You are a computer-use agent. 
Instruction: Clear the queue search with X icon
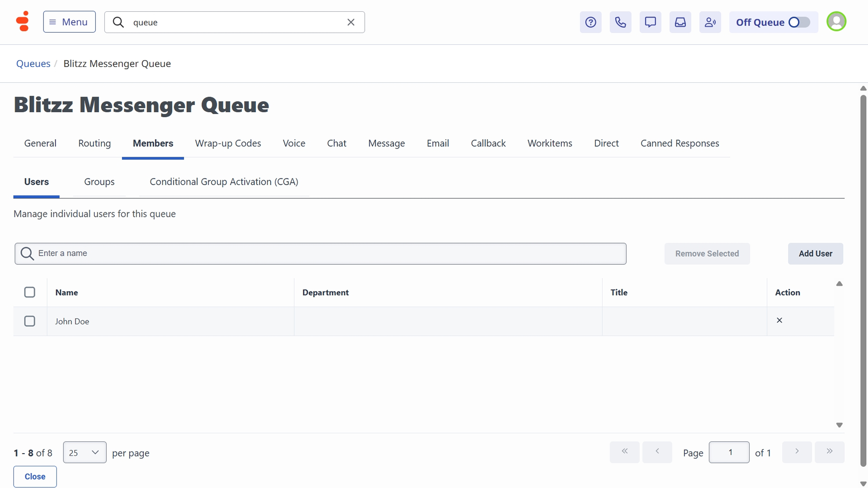tap(351, 22)
